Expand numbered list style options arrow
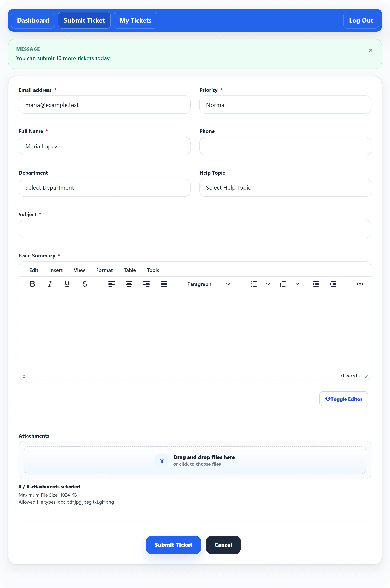 pos(297,284)
